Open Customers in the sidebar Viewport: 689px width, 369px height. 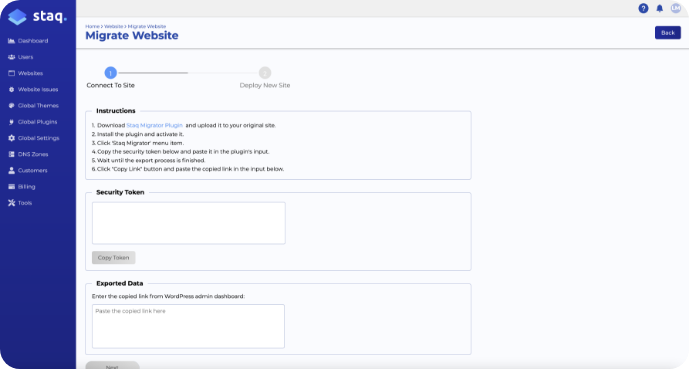tap(28, 170)
